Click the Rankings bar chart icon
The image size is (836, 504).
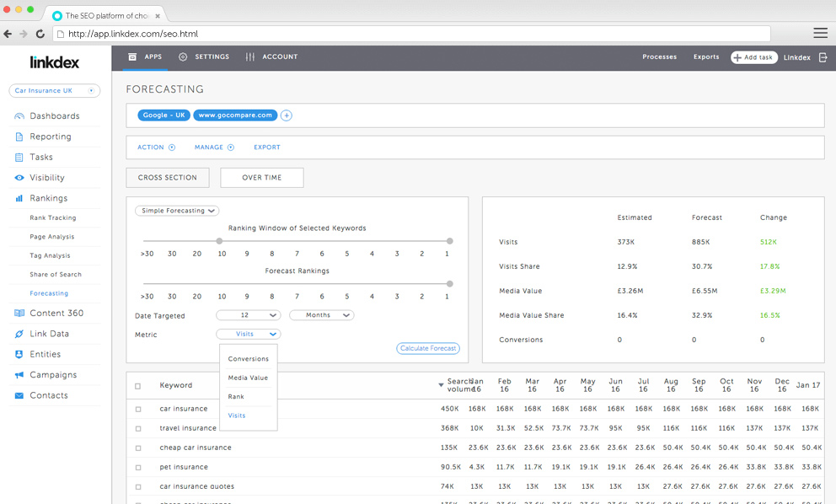pos(19,198)
